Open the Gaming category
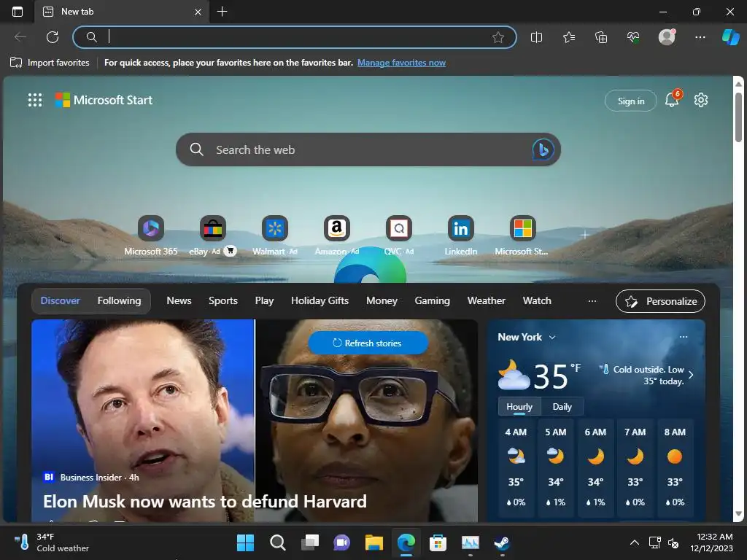The image size is (747, 560). (x=432, y=300)
